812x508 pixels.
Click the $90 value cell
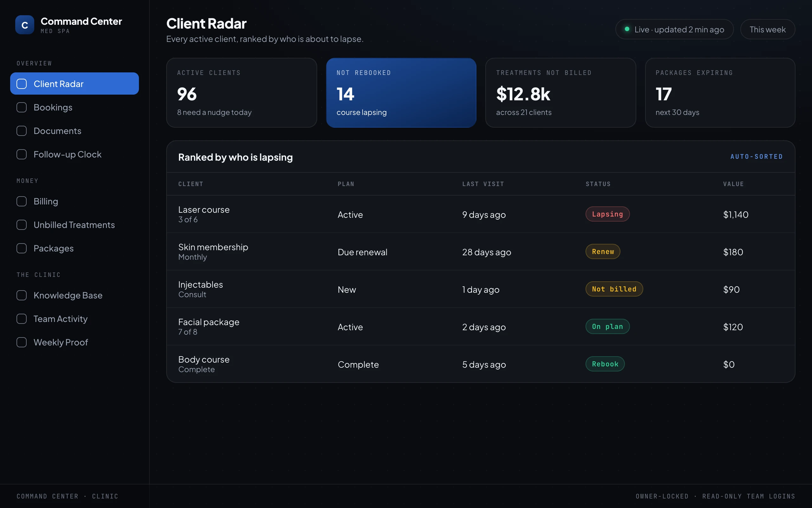coord(731,290)
